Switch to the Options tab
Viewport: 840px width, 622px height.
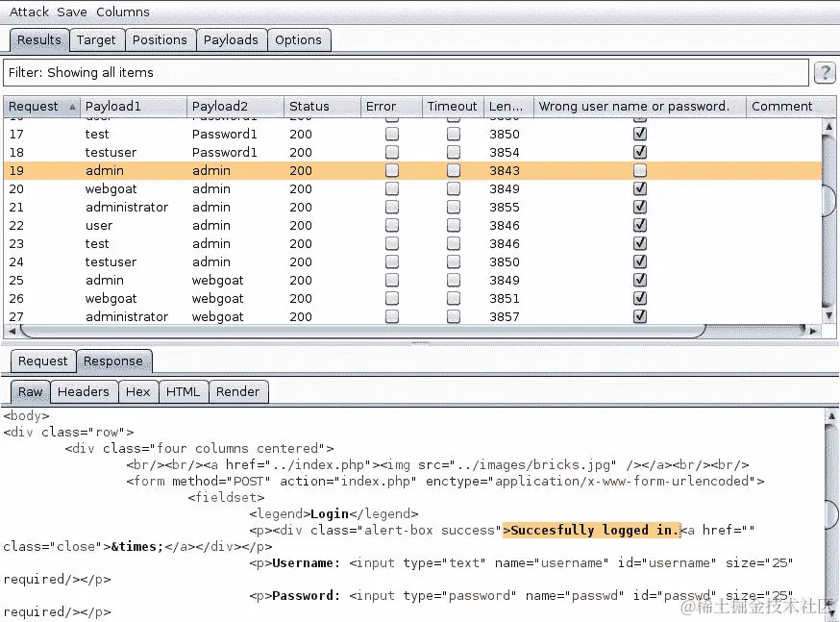[x=298, y=40]
